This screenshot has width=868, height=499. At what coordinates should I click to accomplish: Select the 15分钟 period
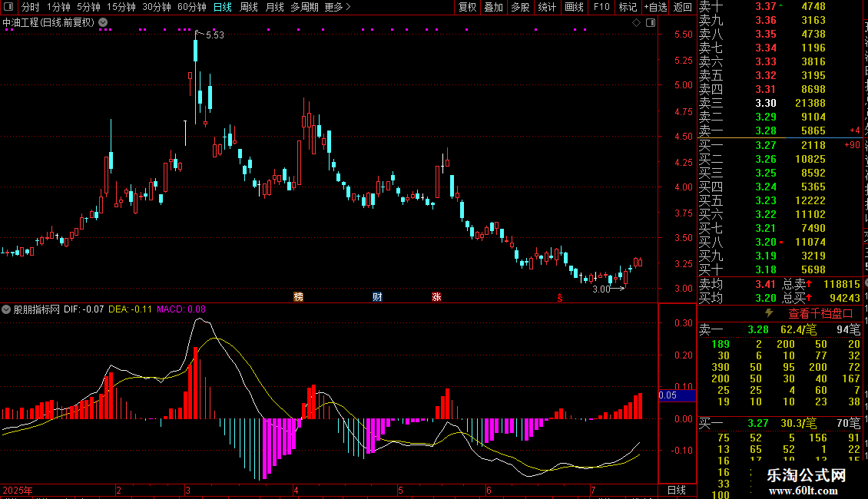(x=121, y=7)
